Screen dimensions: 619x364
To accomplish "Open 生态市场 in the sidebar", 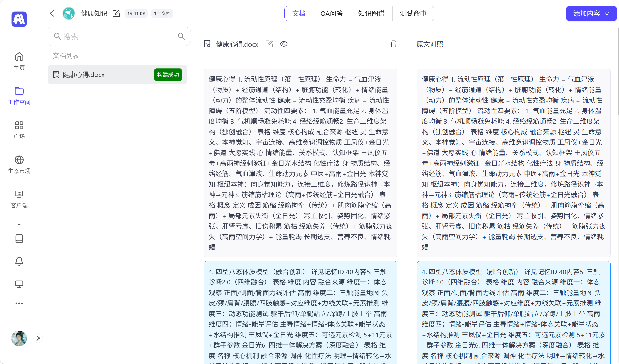I will [19, 165].
